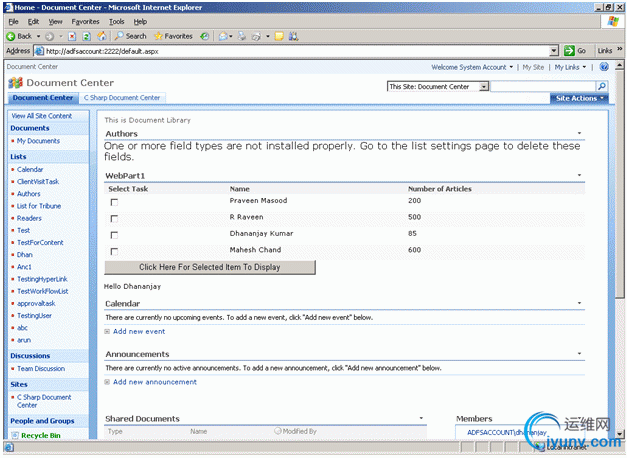The image size is (627, 458).
Task: Open the My Site link
Action: (533, 67)
